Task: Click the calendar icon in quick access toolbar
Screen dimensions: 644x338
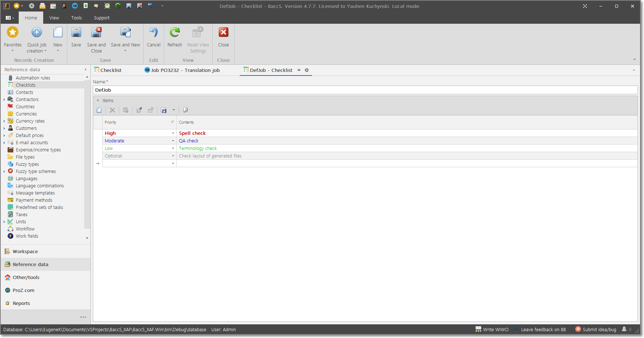Action: coord(53,6)
